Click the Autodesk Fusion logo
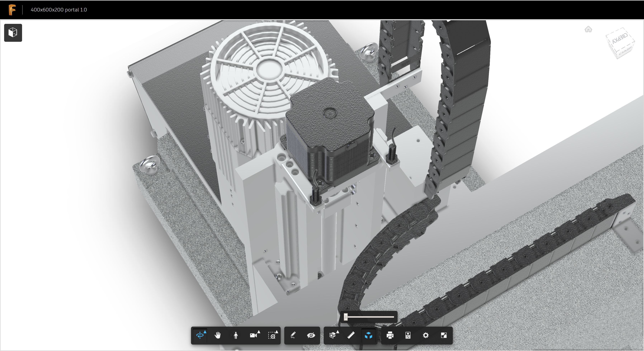This screenshot has width=644, height=351. coord(12,10)
